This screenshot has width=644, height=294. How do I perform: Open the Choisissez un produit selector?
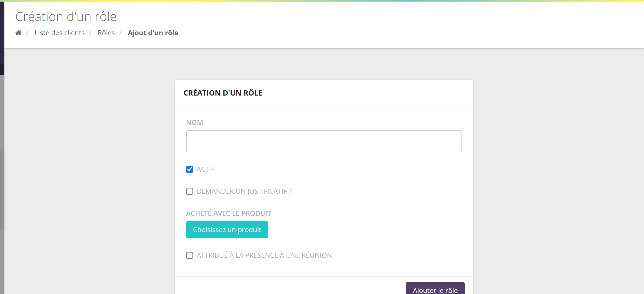227,230
